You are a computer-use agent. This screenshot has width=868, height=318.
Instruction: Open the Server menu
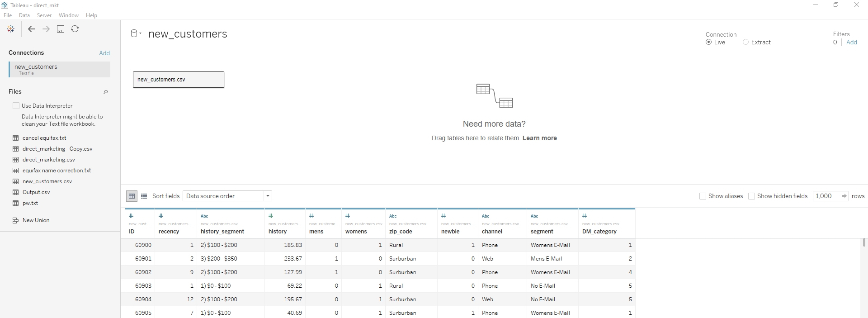click(x=44, y=15)
